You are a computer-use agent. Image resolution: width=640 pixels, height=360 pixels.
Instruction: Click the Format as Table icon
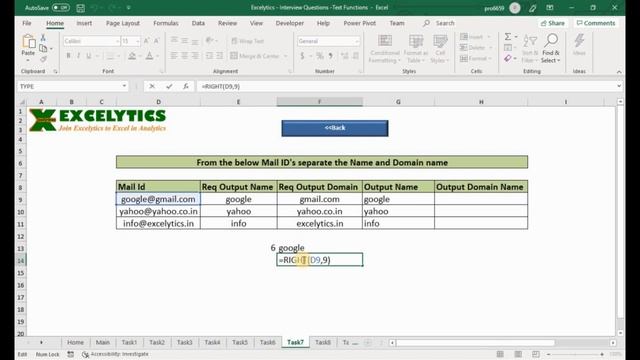[x=416, y=41]
